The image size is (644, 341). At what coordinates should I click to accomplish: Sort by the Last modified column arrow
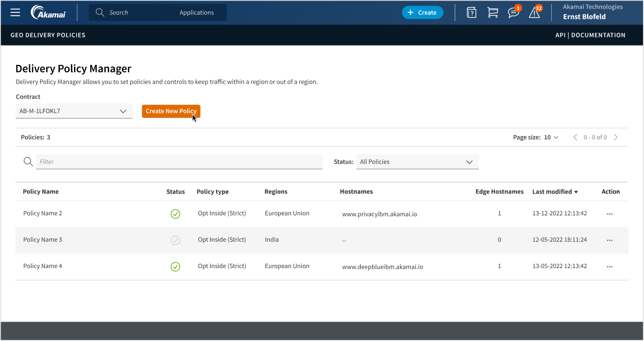576,191
